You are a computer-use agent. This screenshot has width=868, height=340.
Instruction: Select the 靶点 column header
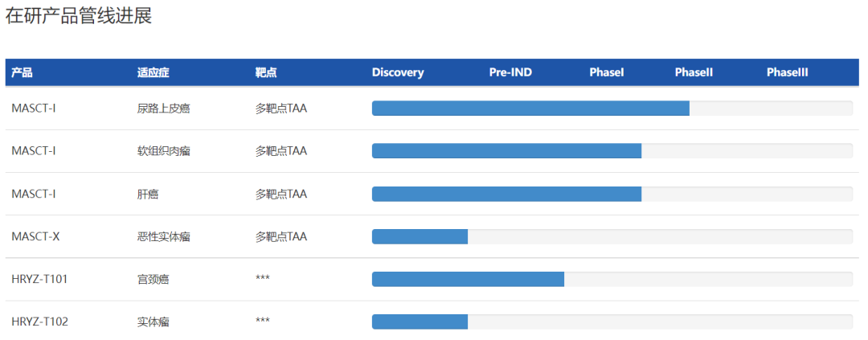266,72
